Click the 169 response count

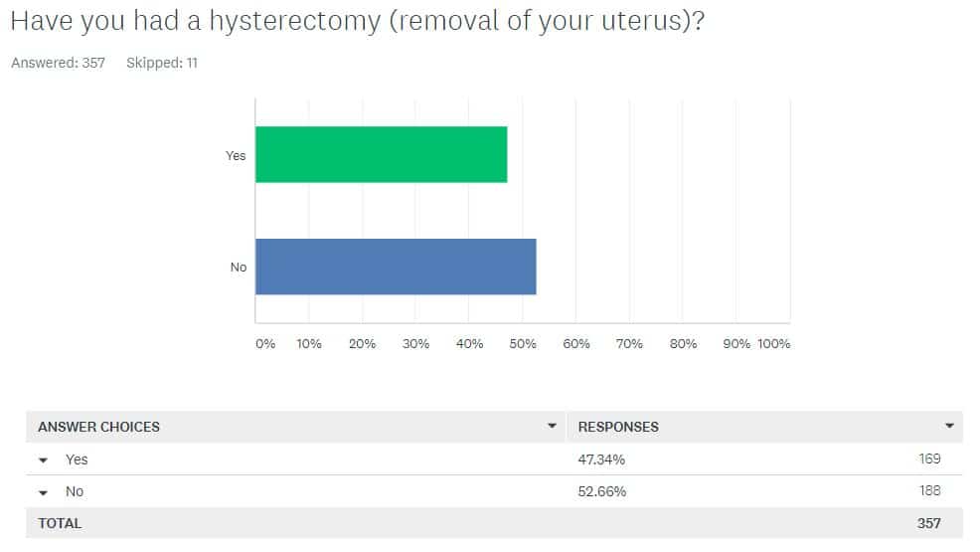pos(929,459)
